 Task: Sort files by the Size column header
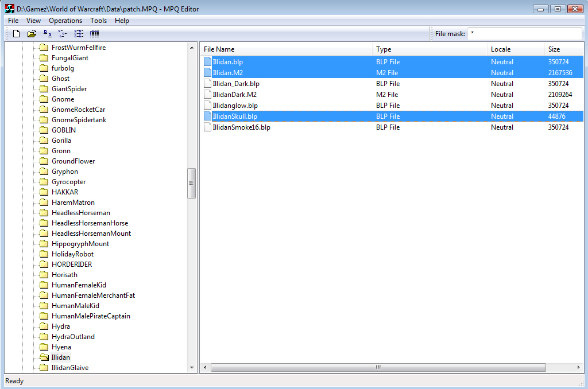[x=554, y=49]
